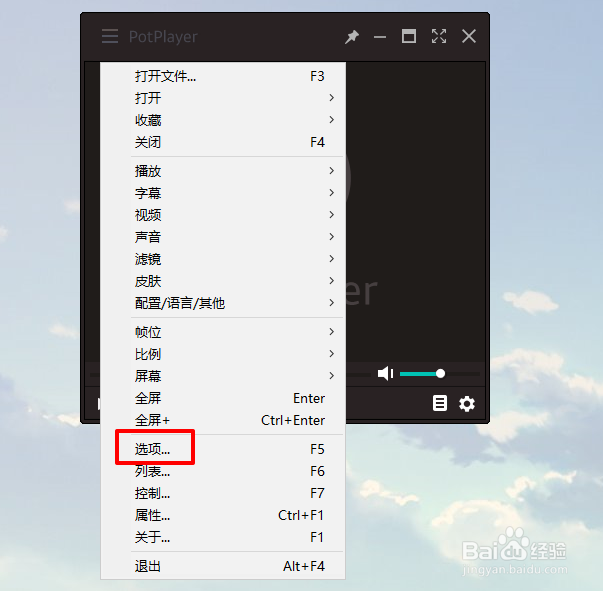Expand the 视频 submenu

click(223, 215)
